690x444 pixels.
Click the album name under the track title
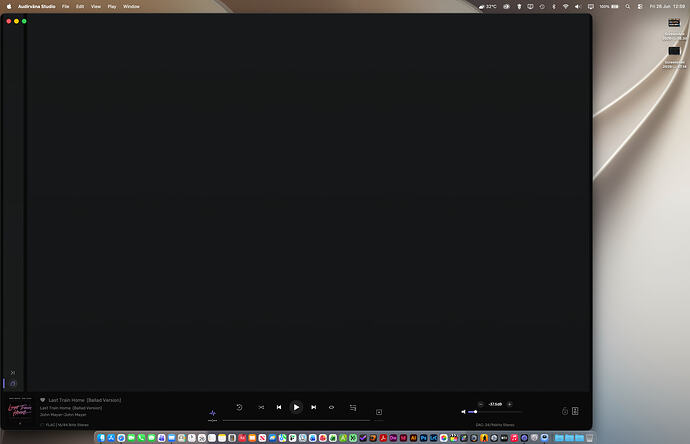pos(71,408)
